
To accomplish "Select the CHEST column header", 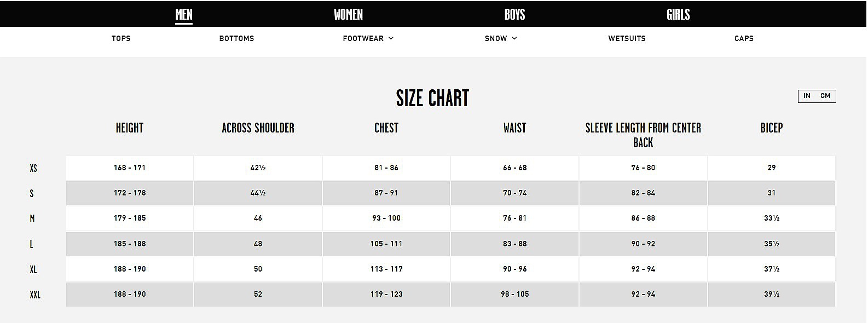I will (x=386, y=128).
